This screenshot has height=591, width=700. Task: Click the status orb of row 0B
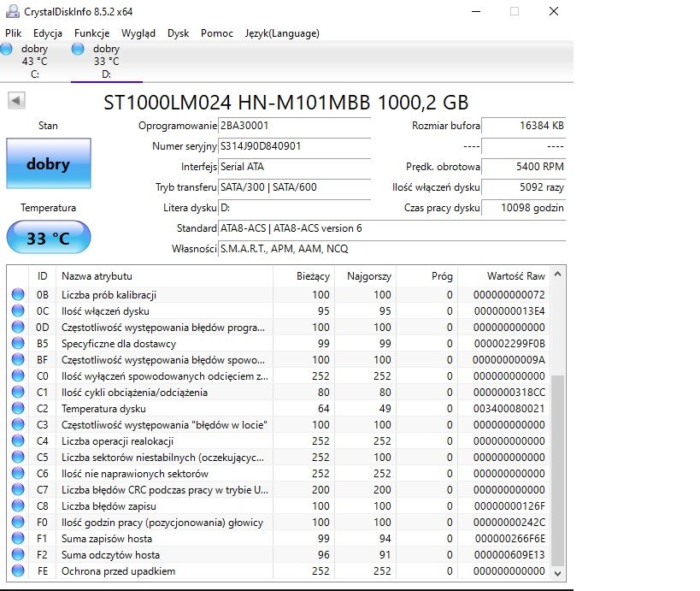point(18,294)
